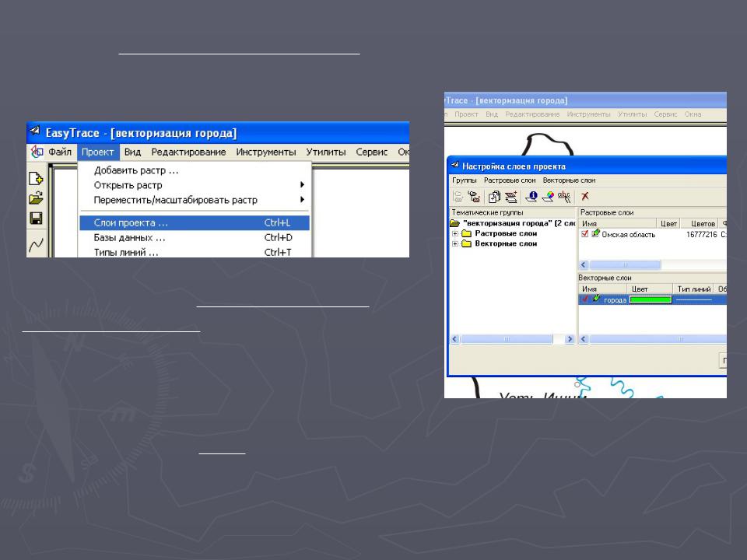Click the pencil icon next to Омская область
Image resolution: width=747 pixels, height=560 pixels.
595,233
